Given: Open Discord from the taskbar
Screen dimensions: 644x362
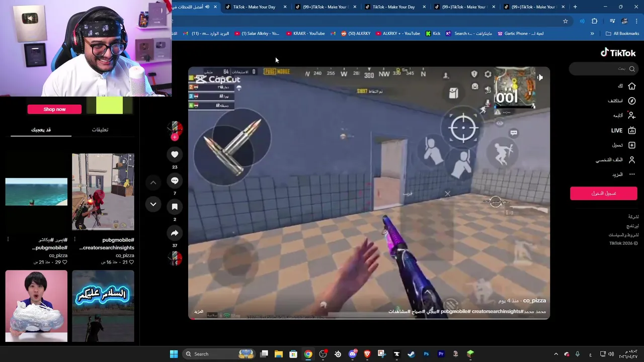Looking at the screenshot, I should pos(353,354).
